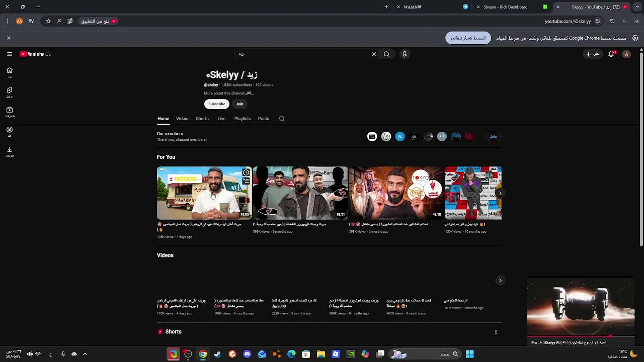Click the 222K views video info text
The image size is (644, 362).
(291, 314)
